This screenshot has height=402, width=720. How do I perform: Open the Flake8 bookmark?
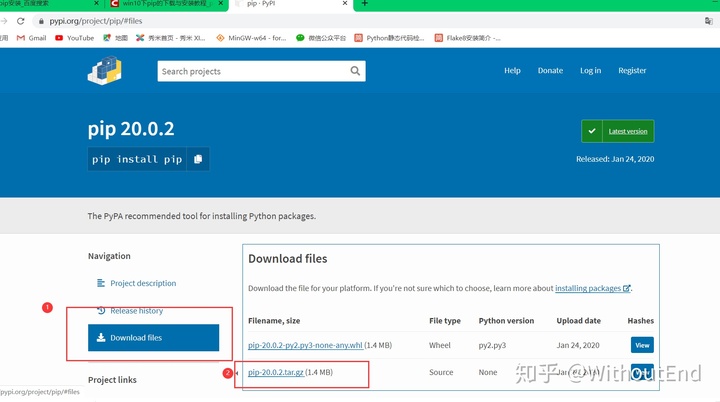pos(467,38)
